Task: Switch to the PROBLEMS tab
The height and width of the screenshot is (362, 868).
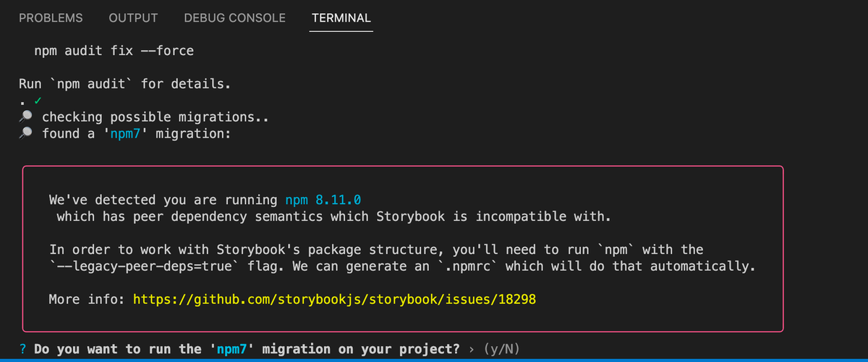Action: click(x=51, y=18)
